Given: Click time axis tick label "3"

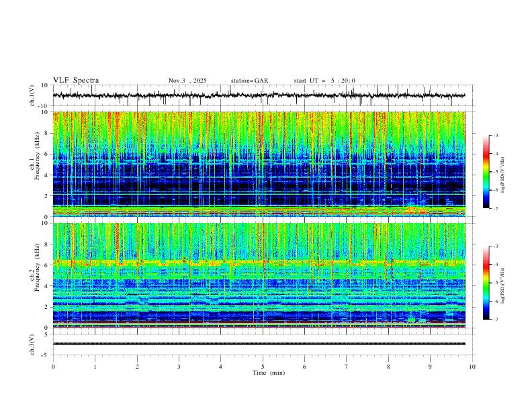Looking at the screenshot, I should click(x=179, y=367).
